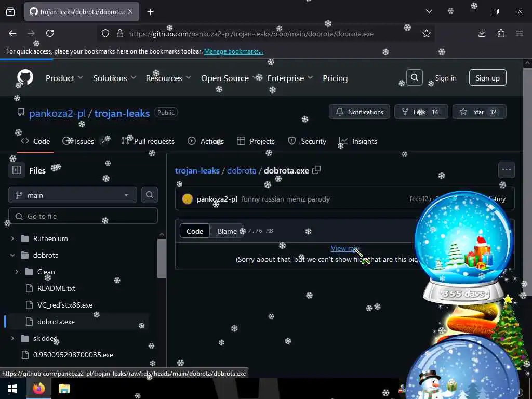Viewport: 532px width, 399px height.
Task: Select the Code view toggle
Action: [195, 231]
